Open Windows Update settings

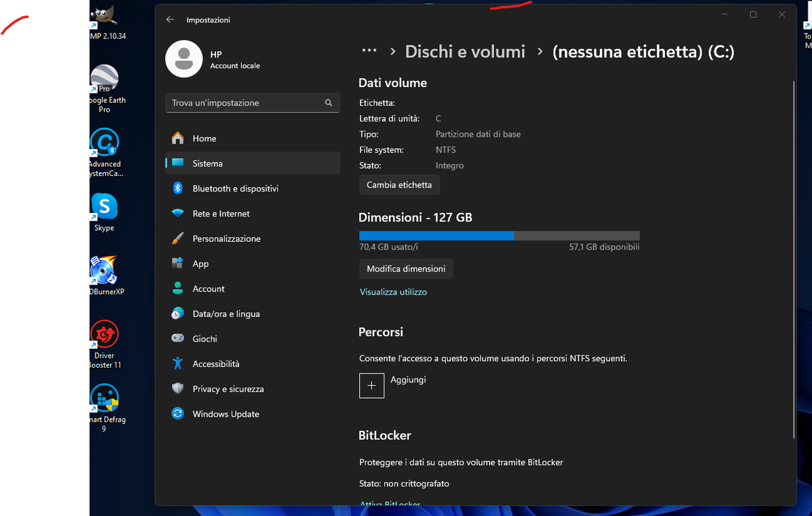(x=253, y=414)
